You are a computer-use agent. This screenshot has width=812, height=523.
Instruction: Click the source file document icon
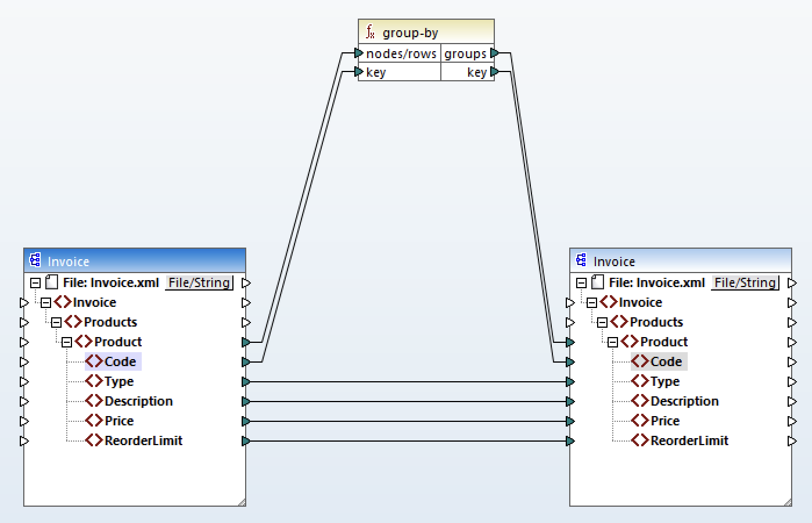click(x=52, y=283)
